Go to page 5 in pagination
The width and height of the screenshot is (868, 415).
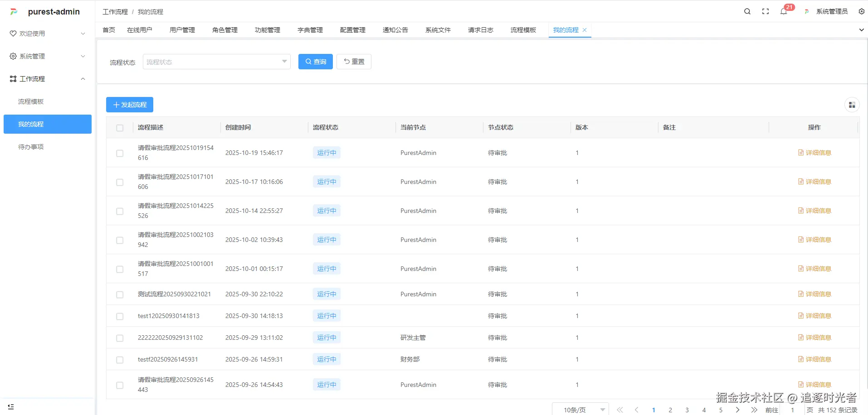tap(721, 410)
